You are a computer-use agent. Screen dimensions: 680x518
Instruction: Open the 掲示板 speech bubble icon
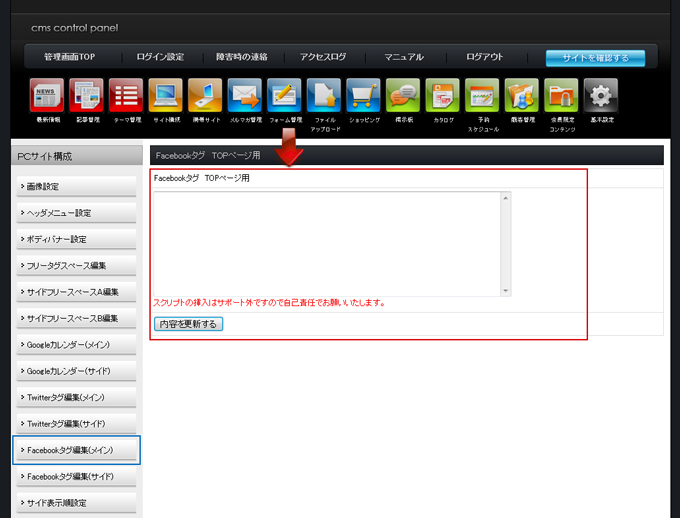pyautogui.click(x=403, y=96)
